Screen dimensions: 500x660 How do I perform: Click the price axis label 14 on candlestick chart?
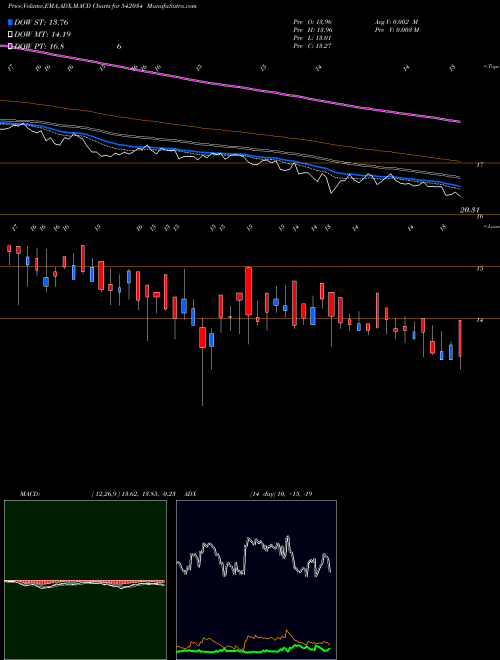point(479,320)
